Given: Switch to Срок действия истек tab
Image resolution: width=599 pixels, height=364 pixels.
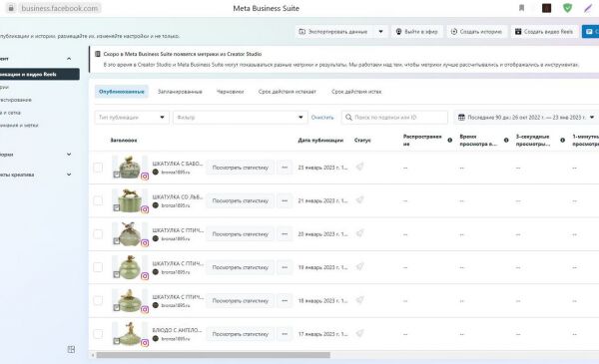Looking at the screenshot, I should coord(356,92).
